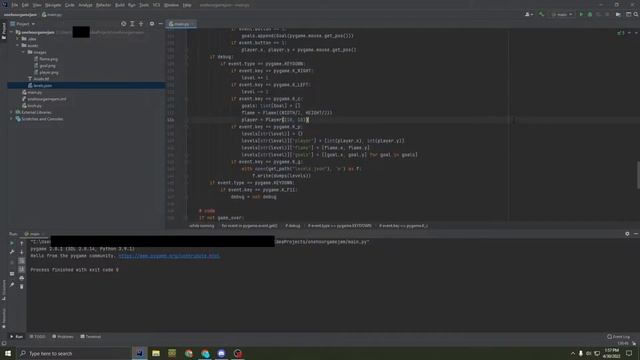Viewport: 640px width, 360px height.
Task: Open the Tools menu
Action: (144, 5)
